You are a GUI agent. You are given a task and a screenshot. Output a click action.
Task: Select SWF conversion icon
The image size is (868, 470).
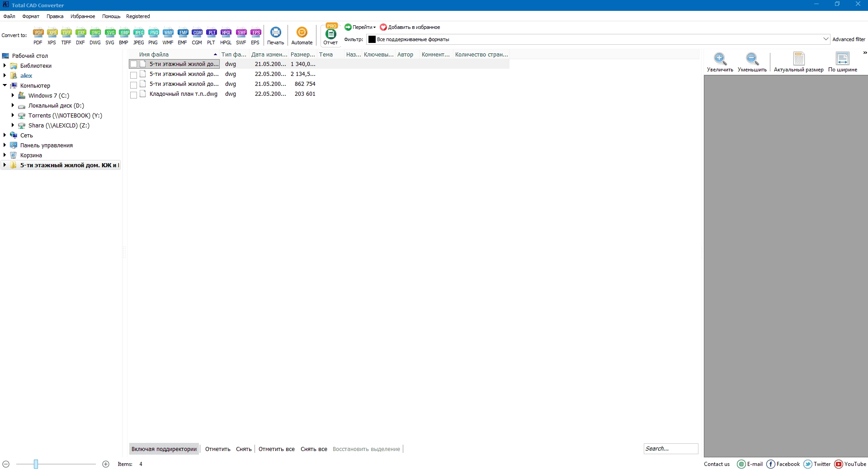coord(241,36)
